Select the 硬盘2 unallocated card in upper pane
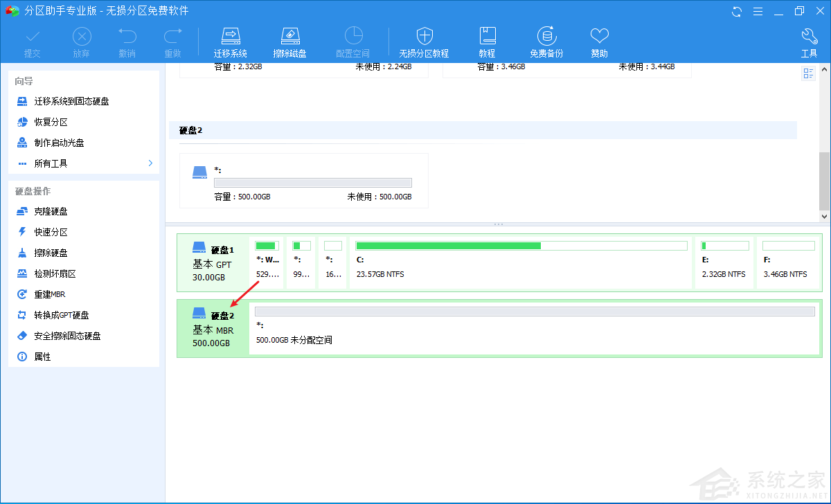Screen dimensions: 831x504 click(304, 181)
